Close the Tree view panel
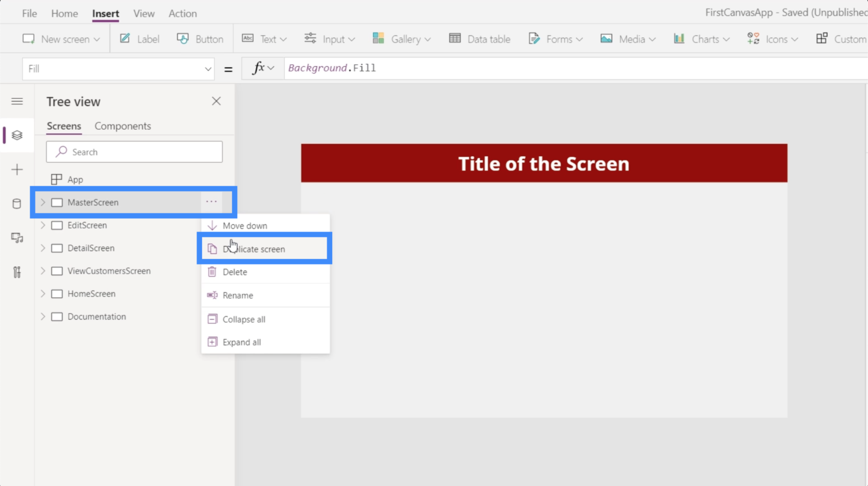 (x=216, y=101)
